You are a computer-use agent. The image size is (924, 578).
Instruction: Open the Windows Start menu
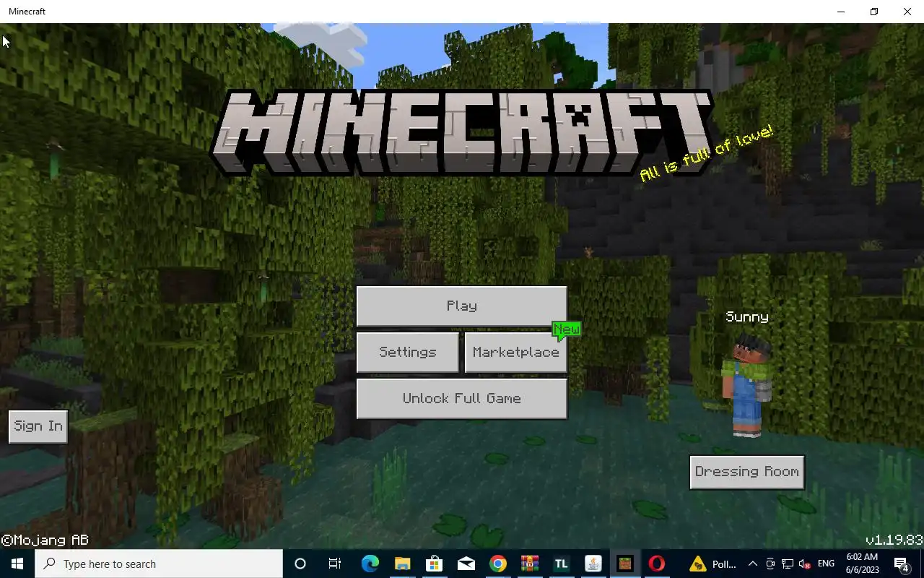click(17, 564)
